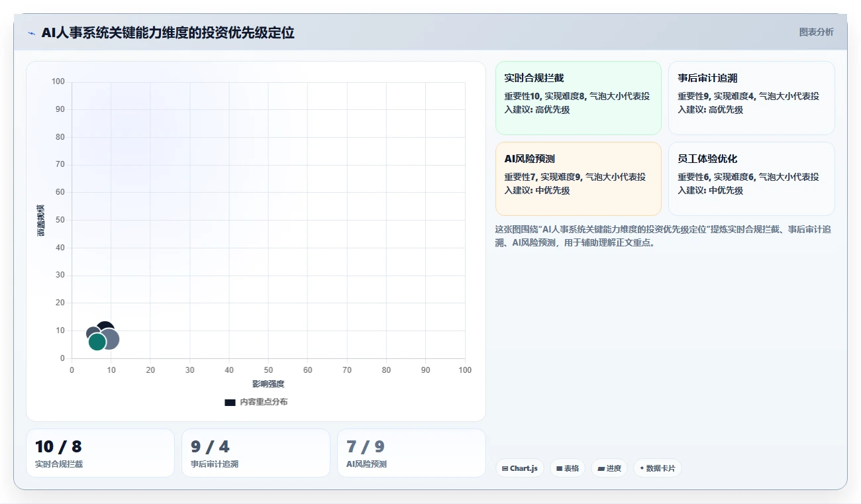Viewport: 861px width, 504px height.
Task: Click the y-axis tick label 60
Action: click(60, 192)
